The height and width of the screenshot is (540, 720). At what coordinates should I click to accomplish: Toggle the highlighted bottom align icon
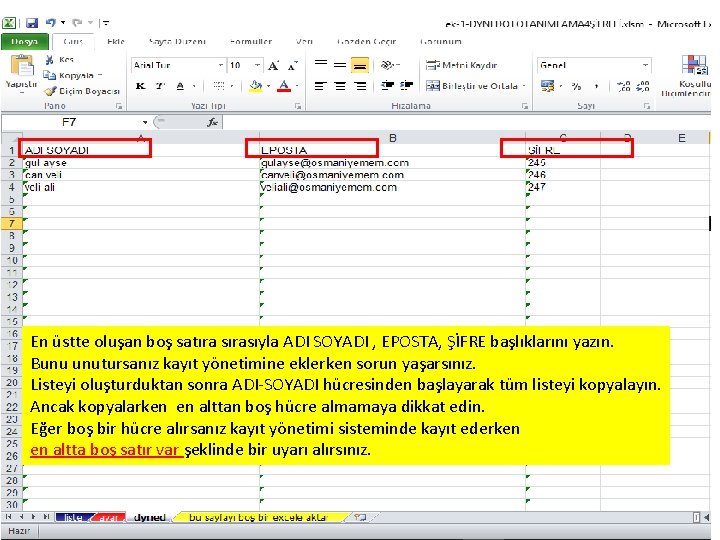coord(360,65)
